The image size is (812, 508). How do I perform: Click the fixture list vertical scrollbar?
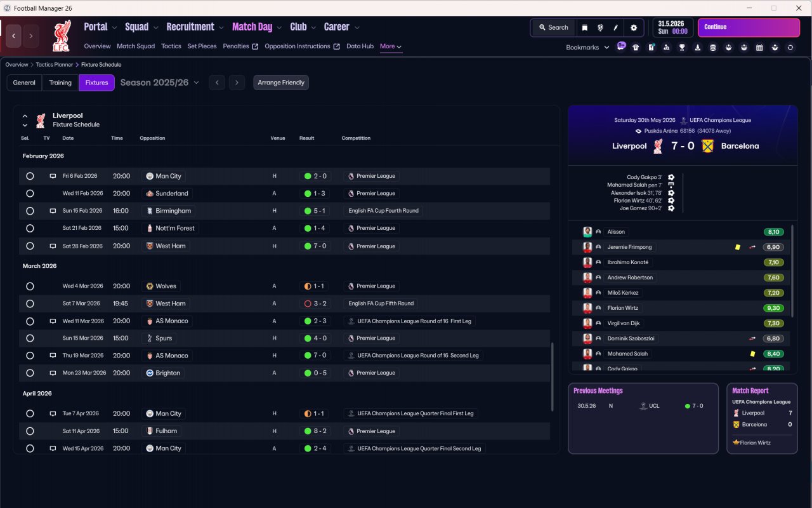(553, 377)
